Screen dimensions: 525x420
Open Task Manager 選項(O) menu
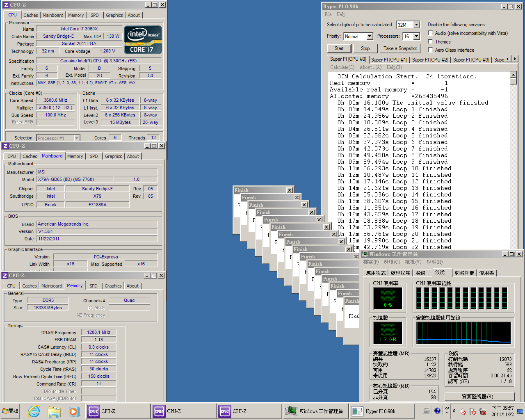pos(392,262)
